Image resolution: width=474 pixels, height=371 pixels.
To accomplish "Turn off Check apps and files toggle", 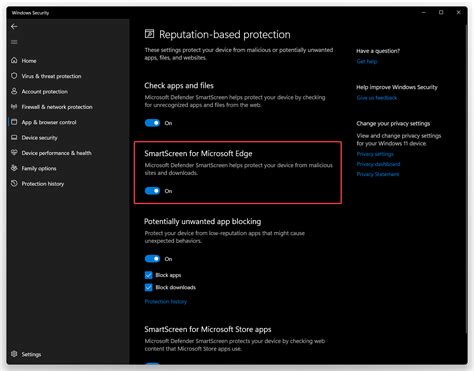I will click(x=152, y=123).
